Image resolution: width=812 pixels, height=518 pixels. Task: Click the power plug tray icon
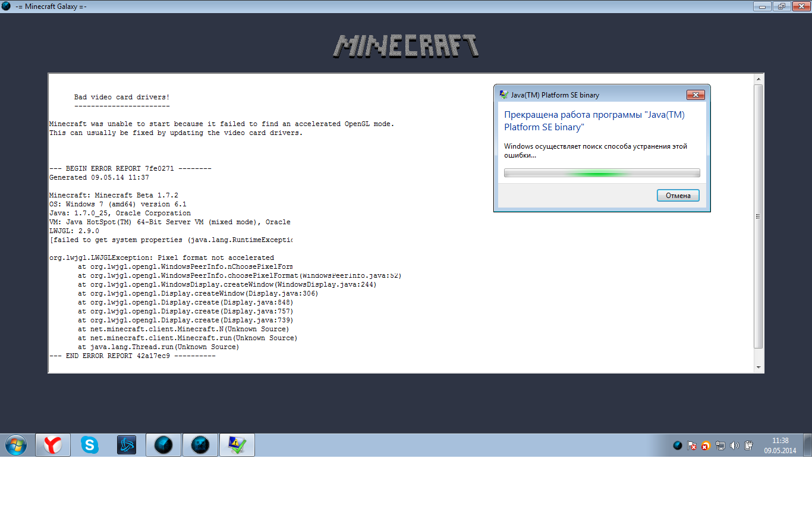tap(749, 445)
